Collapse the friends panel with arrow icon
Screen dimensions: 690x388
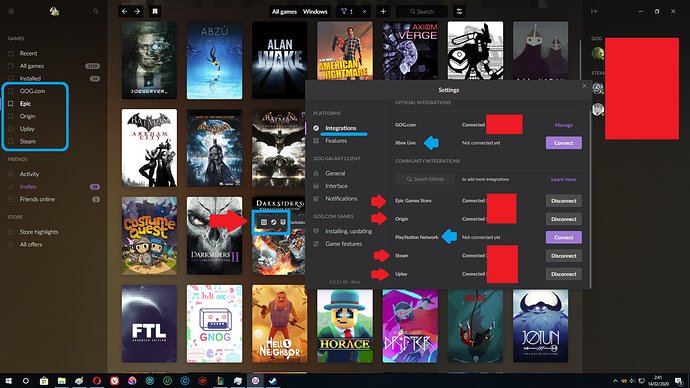(x=594, y=11)
